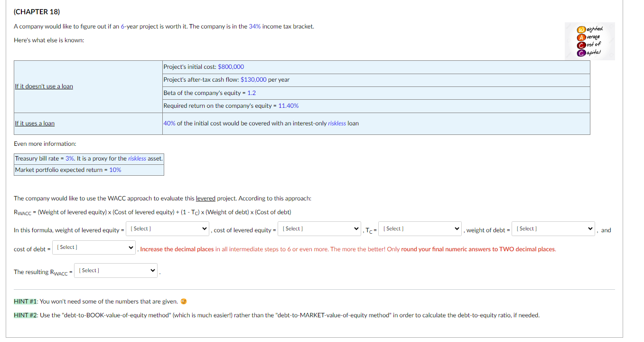Open the weight of debt dropdown
Screen dimensions: 644x342
coord(553,229)
